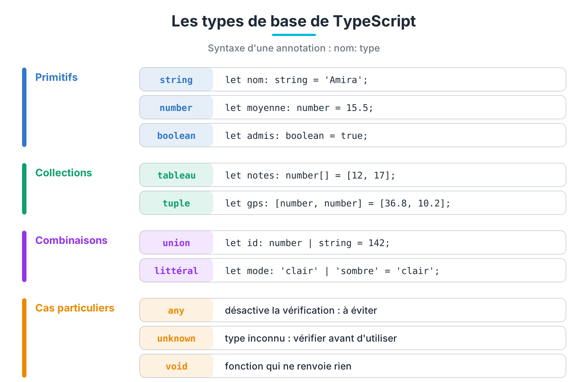Image resolution: width=588 pixels, height=382 pixels.
Task: Click the 'number' type label
Action: tap(176, 107)
